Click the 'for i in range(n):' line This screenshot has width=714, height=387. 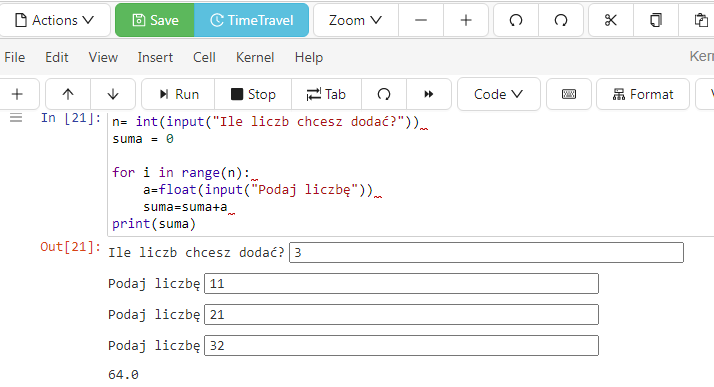pos(181,173)
